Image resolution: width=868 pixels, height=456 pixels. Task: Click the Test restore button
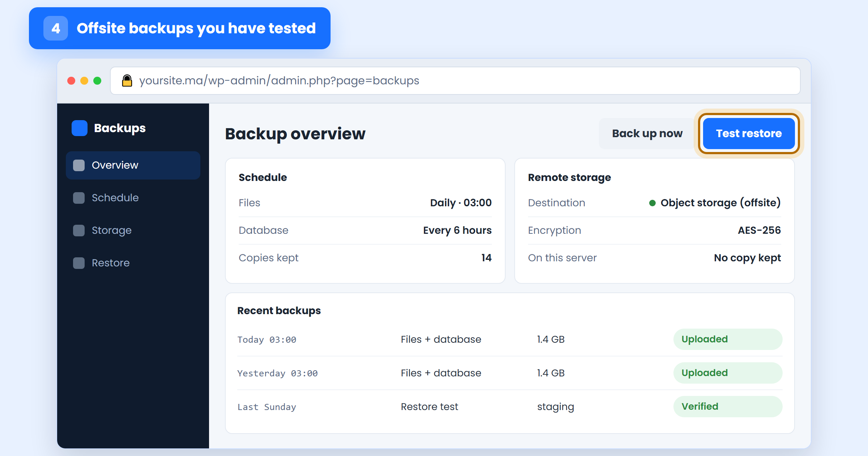click(749, 134)
